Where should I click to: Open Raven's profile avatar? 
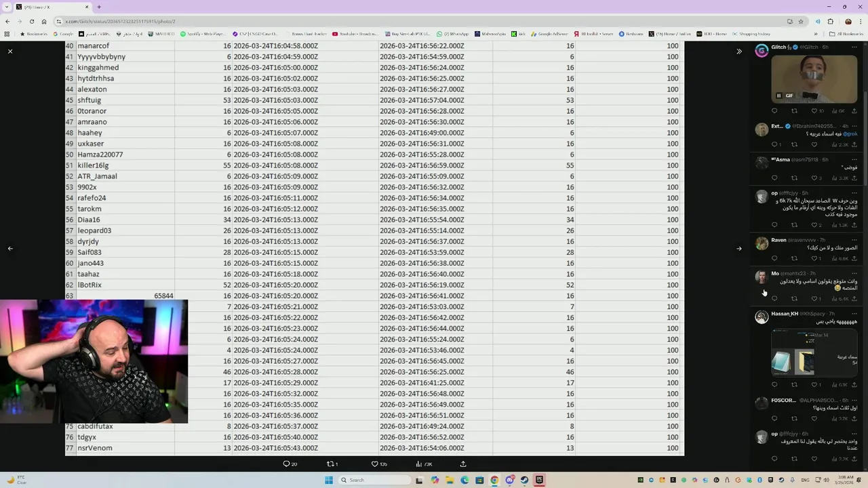[x=762, y=243]
